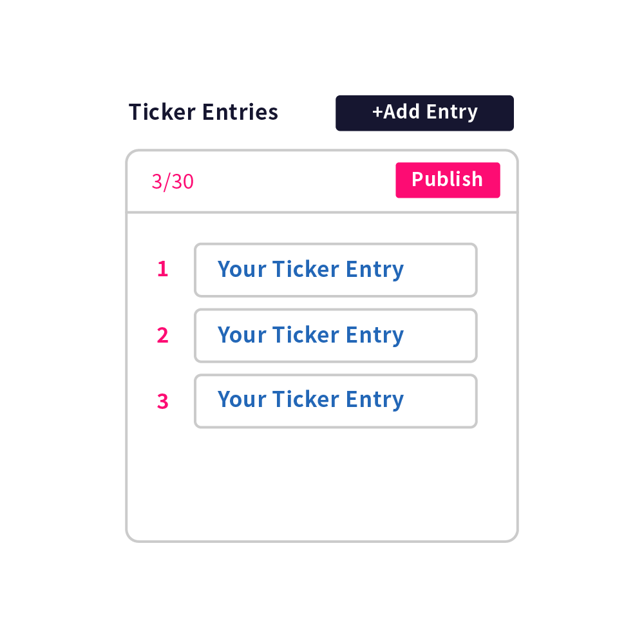Click the word Publish in the panel header
The height and width of the screenshot is (644, 644).
click(x=447, y=179)
